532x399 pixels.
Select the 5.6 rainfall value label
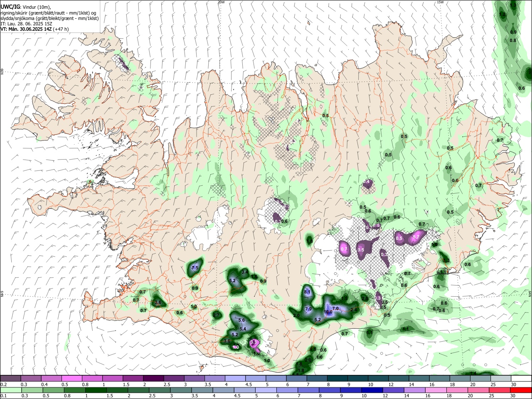[x=241, y=320]
